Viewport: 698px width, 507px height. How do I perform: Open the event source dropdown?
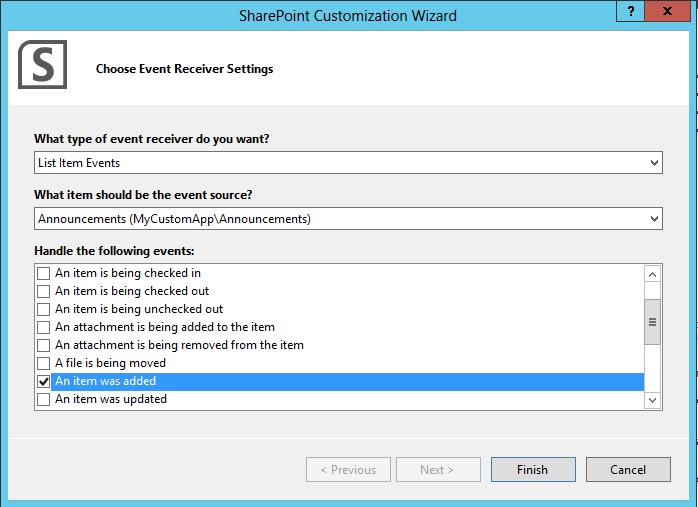[x=654, y=219]
